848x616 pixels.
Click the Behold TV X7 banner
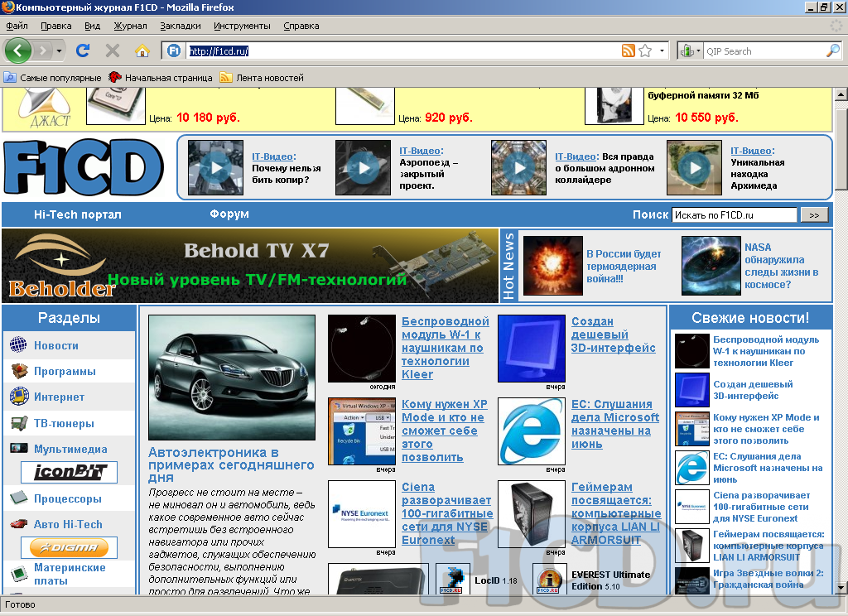tap(250, 266)
